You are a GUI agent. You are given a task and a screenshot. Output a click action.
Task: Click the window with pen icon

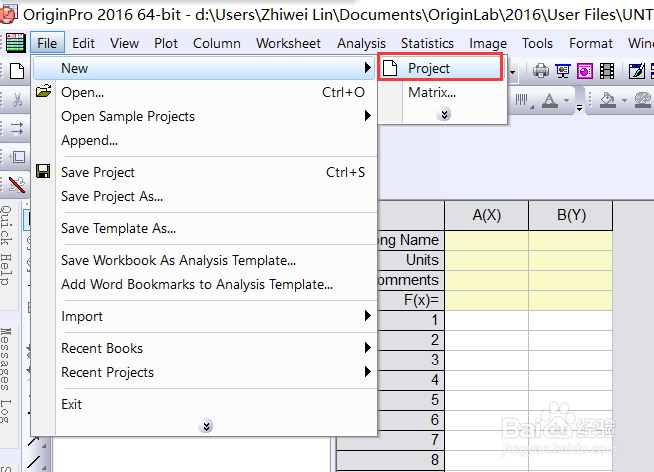coord(636,71)
